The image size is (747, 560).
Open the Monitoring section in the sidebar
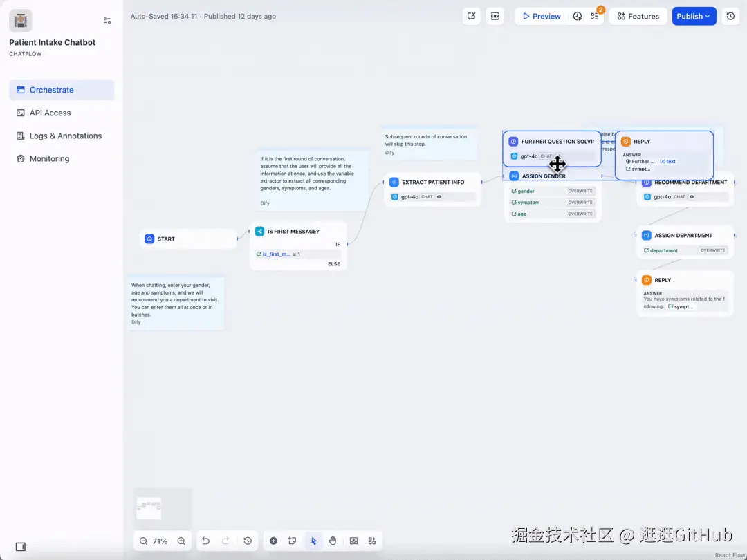click(49, 158)
